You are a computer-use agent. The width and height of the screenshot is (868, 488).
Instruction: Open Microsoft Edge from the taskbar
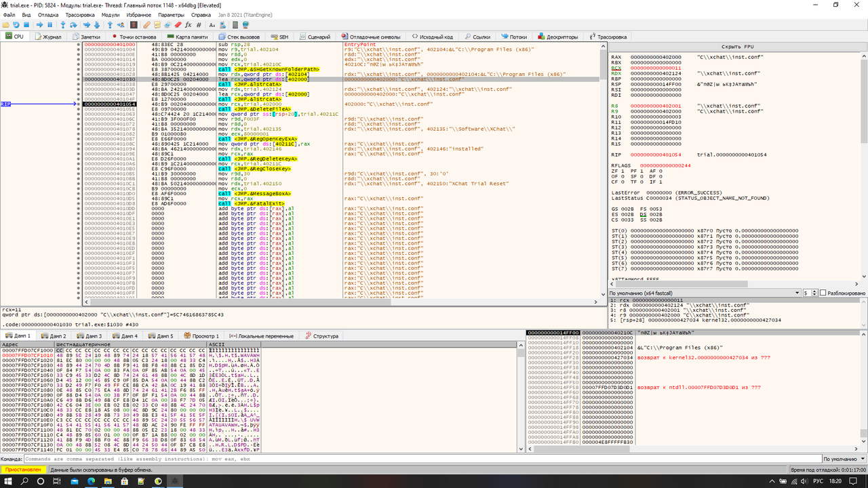coord(92,481)
